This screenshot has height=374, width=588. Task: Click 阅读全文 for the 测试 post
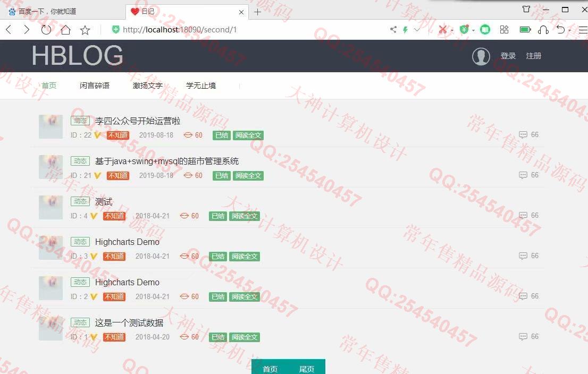[x=244, y=216]
